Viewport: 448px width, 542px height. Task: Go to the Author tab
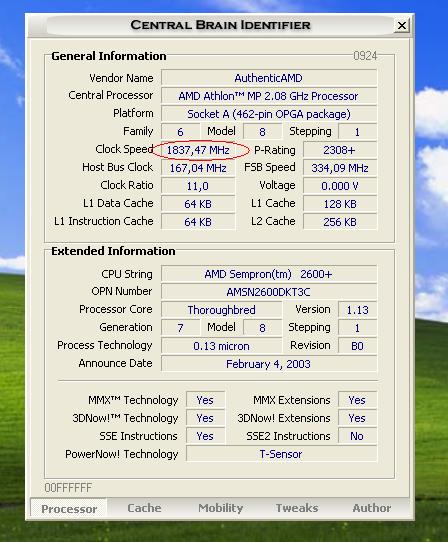click(372, 508)
